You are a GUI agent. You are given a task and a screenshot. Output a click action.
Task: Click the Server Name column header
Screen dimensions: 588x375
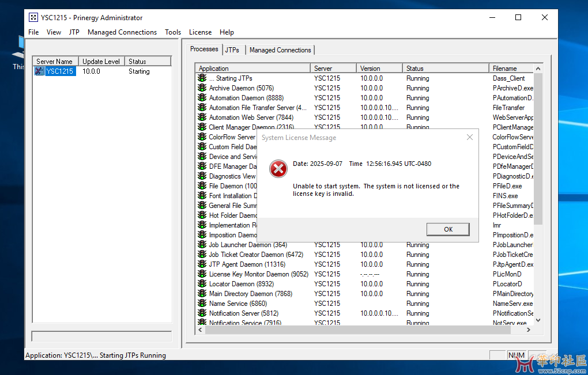(x=55, y=61)
